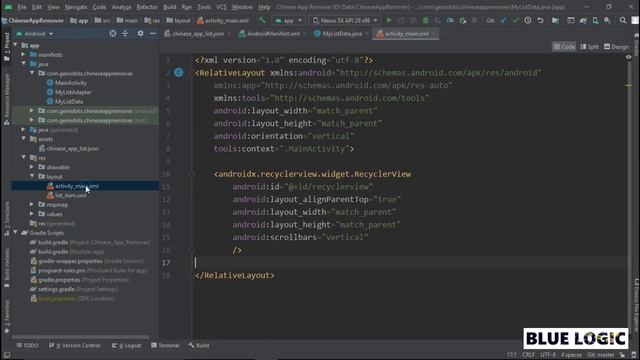Open the Build Variants side tab
This screenshot has height=360, width=640.
click(7, 267)
